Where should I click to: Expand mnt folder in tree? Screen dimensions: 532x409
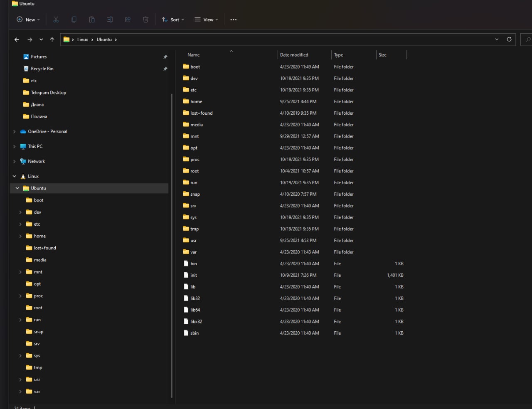coord(20,272)
